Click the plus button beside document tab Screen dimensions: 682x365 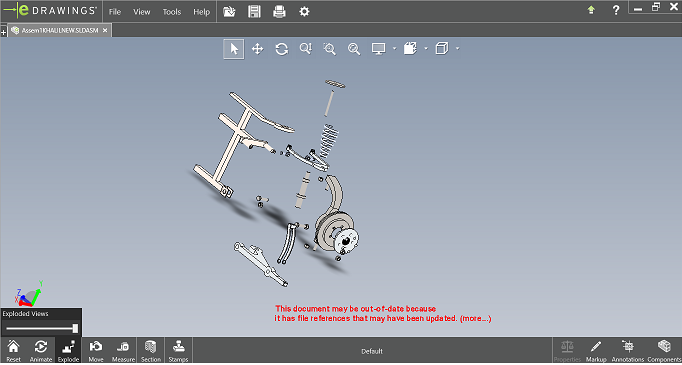(4, 32)
